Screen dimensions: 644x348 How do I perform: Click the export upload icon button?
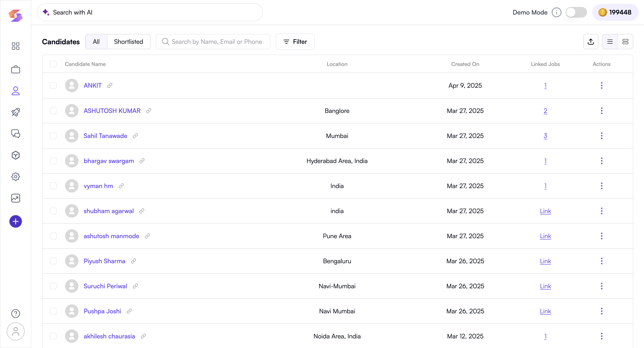click(x=591, y=42)
